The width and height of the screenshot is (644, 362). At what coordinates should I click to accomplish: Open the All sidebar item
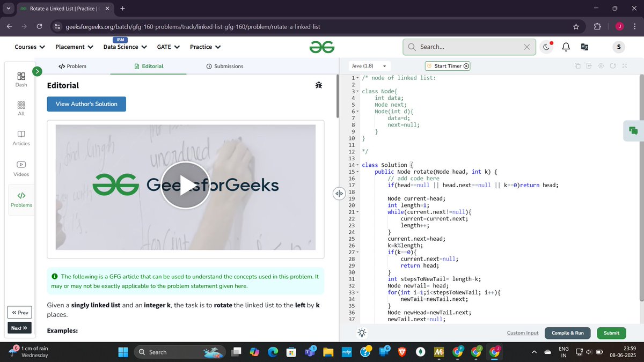pos(21,109)
